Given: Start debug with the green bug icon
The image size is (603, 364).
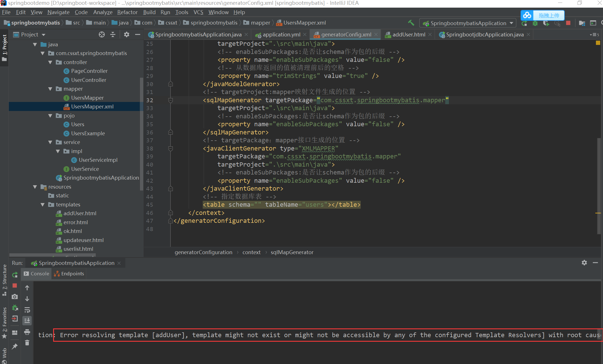Looking at the screenshot, I should pyautogui.click(x=535, y=23).
